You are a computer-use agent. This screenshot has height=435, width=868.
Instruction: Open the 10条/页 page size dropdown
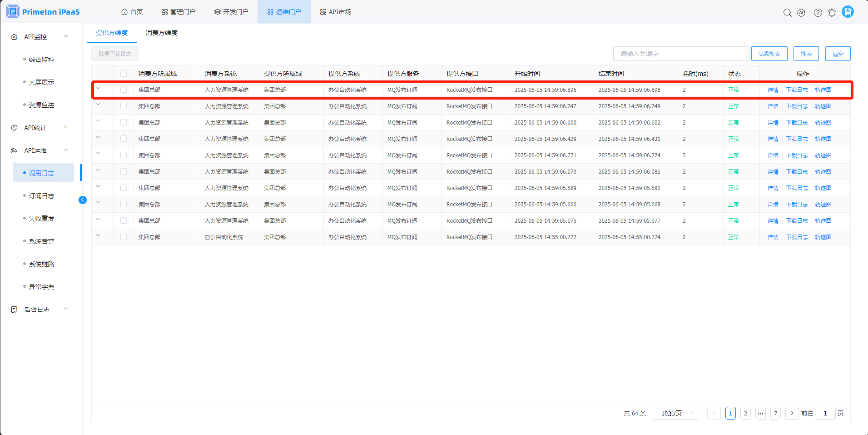click(675, 413)
